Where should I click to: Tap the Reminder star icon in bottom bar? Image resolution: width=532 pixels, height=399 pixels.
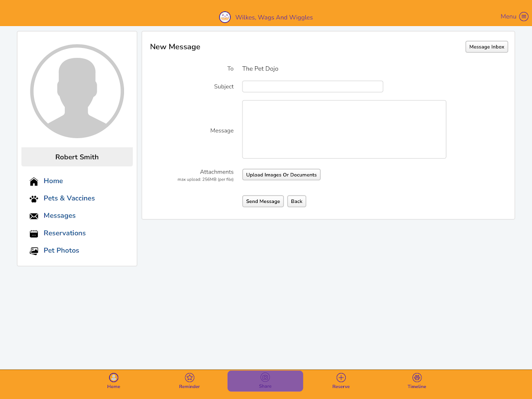tap(189, 378)
